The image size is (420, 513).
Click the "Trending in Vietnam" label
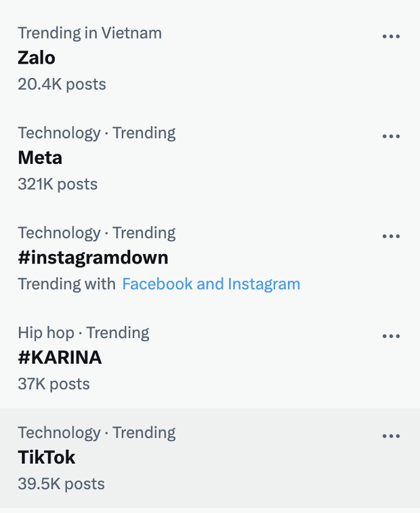pyautogui.click(x=89, y=33)
